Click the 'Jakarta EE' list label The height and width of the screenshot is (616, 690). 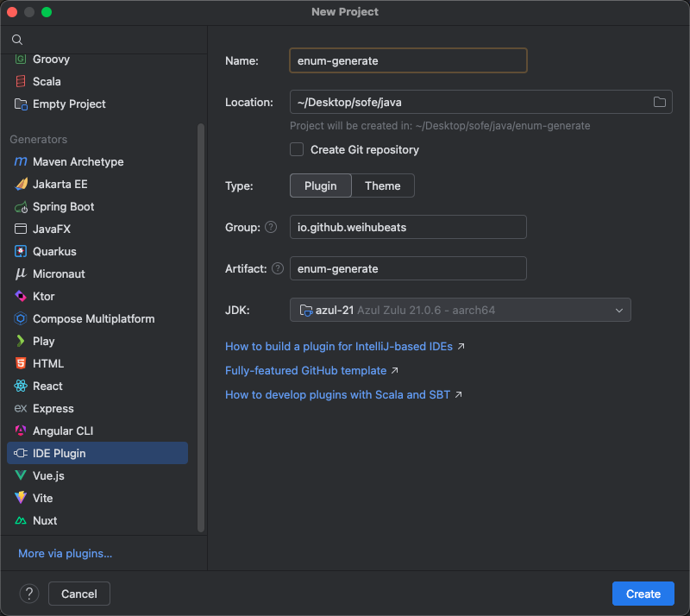click(x=60, y=184)
